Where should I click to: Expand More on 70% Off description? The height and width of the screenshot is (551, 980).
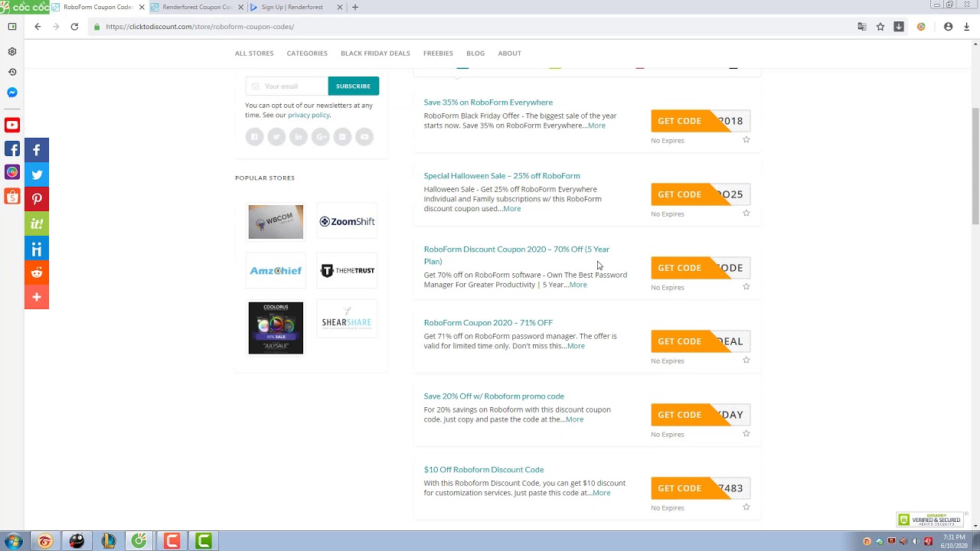click(578, 285)
